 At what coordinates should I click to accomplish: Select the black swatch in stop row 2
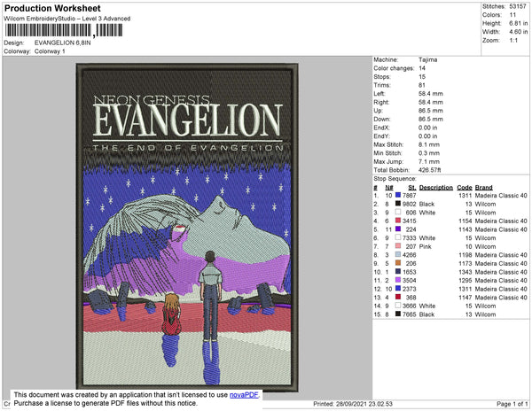pyautogui.click(x=398, y=204)
